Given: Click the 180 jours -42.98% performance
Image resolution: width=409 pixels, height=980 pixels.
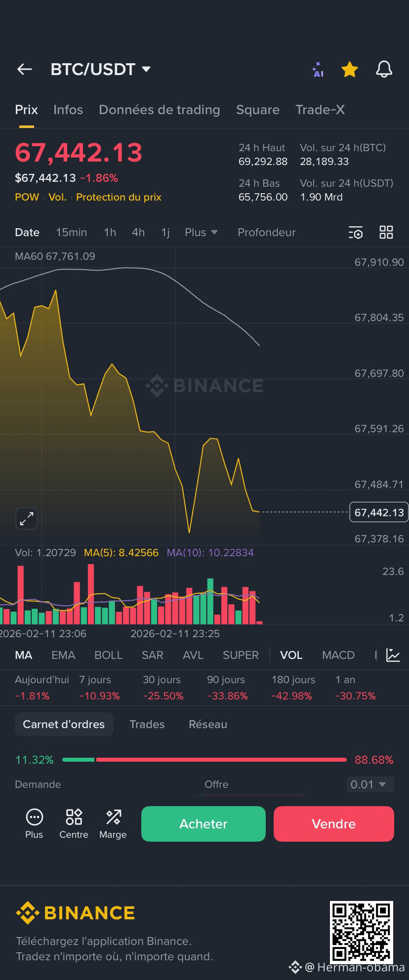Looking at the screenshot, I should [293, 688].
